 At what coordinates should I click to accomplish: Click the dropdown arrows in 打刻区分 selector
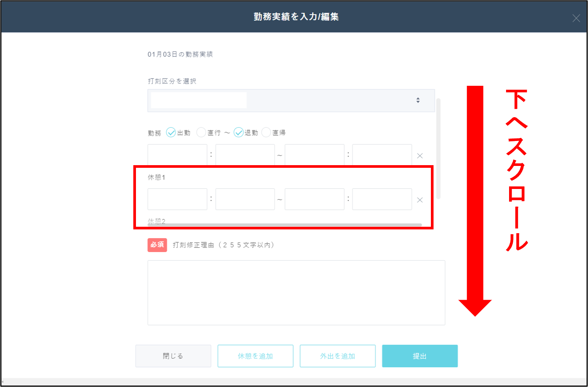[x=418, y=100]
